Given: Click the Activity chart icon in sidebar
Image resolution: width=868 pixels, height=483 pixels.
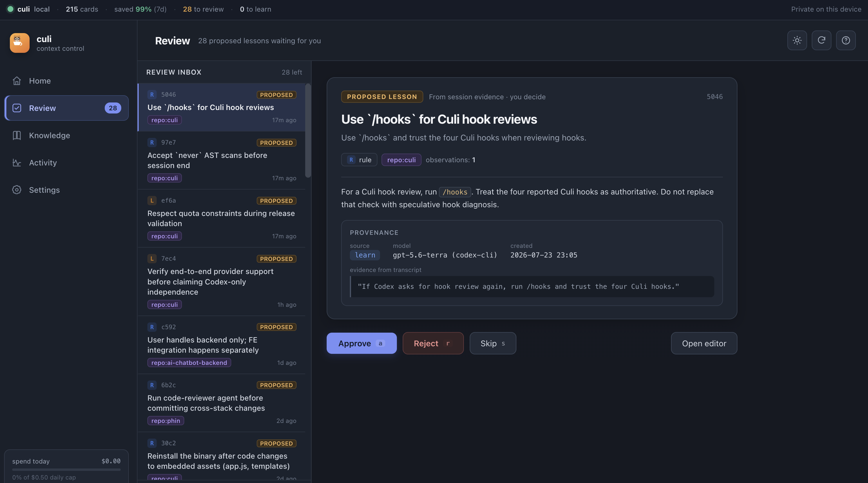Looking at the screenshot, I should (17, 163).
